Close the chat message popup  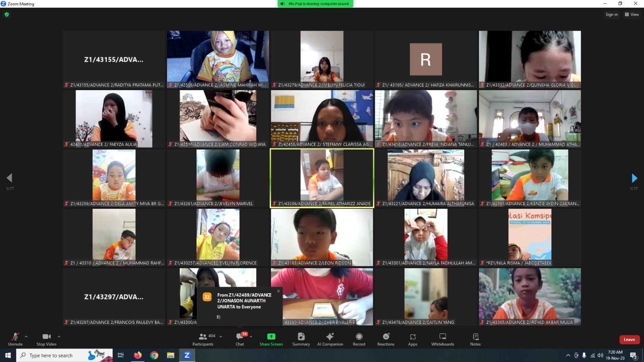pos(278,291)
